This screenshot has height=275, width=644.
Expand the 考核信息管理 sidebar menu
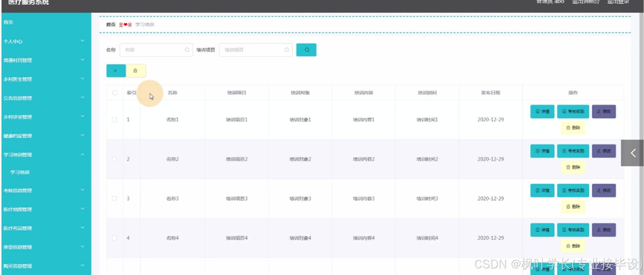tap(46, 190)
